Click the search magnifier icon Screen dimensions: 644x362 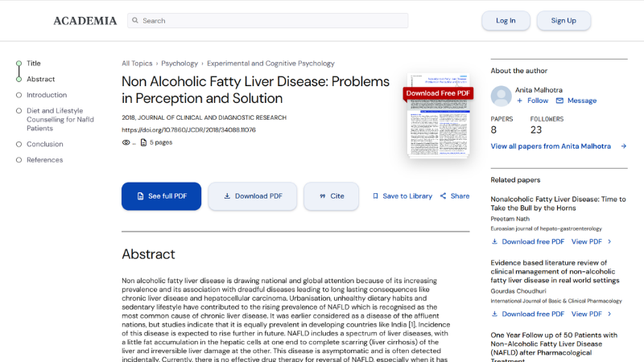[134, 21]
